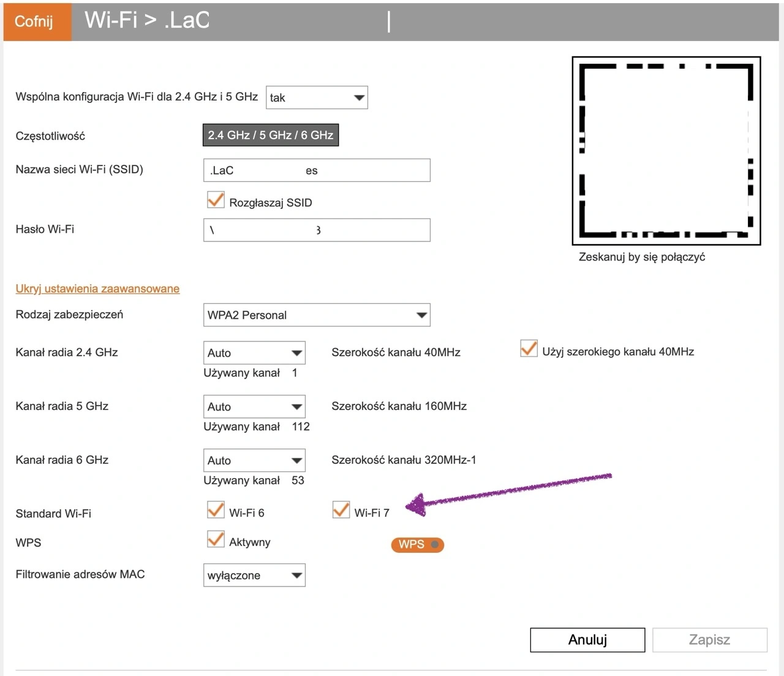The image size is (784, 676).
Task: Open the WPA2 Personal security type dropdown
Action: click(317, 315)
